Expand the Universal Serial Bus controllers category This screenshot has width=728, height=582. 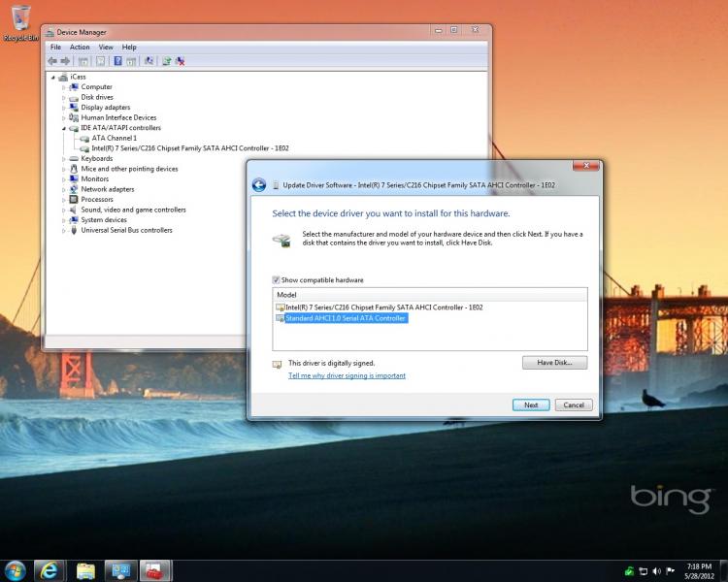[x=64, y=230]
